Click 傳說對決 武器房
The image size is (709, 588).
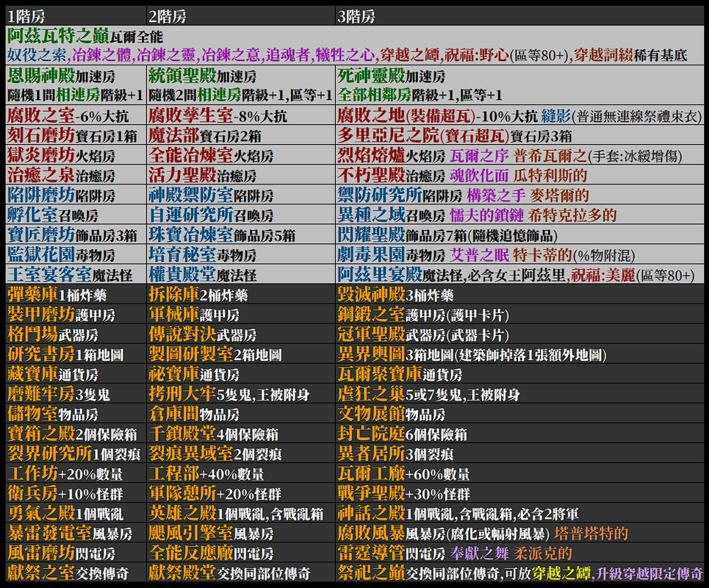(241, 334)
